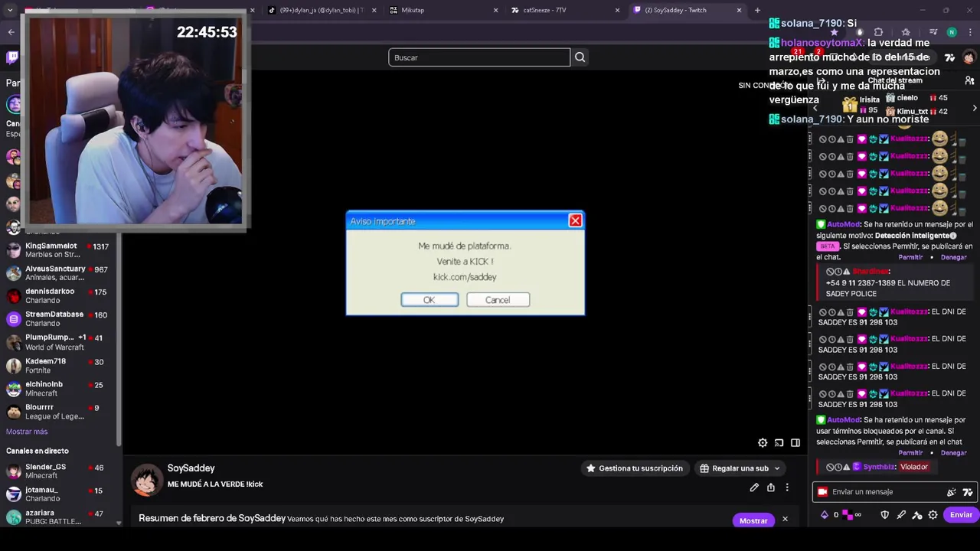Open player settings gear icon

pyautogui.click(x=763, y=443)
